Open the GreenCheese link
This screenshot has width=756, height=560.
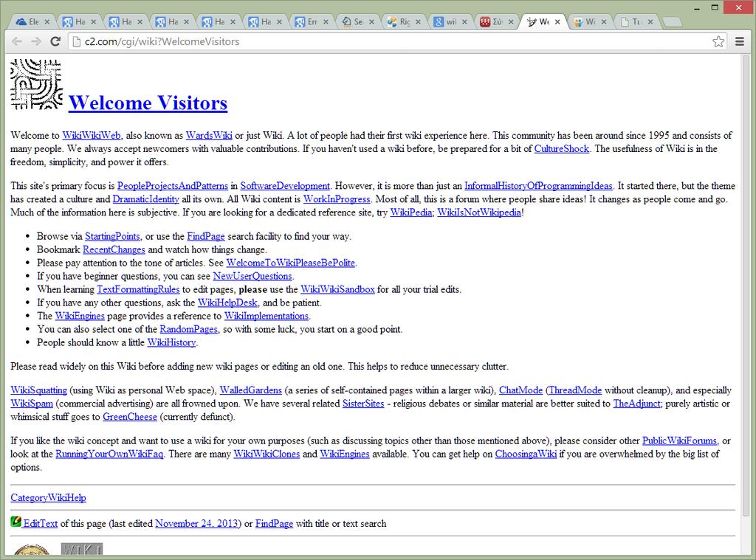(130, 417)
